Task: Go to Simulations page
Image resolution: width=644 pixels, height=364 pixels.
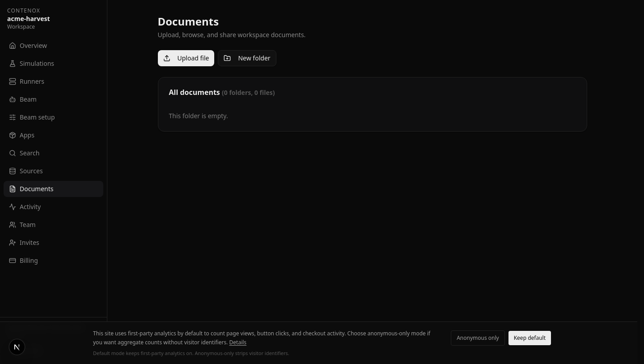Action: 53,64
